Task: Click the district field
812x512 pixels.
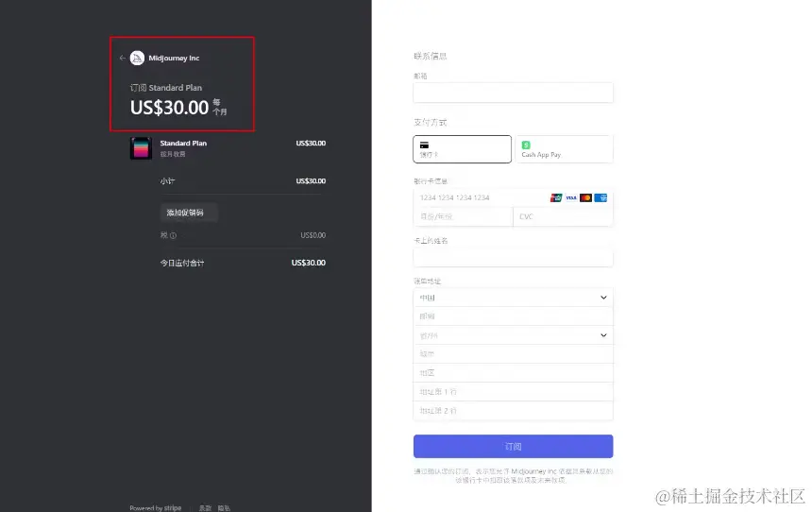Action: click(x=513, y=373)
